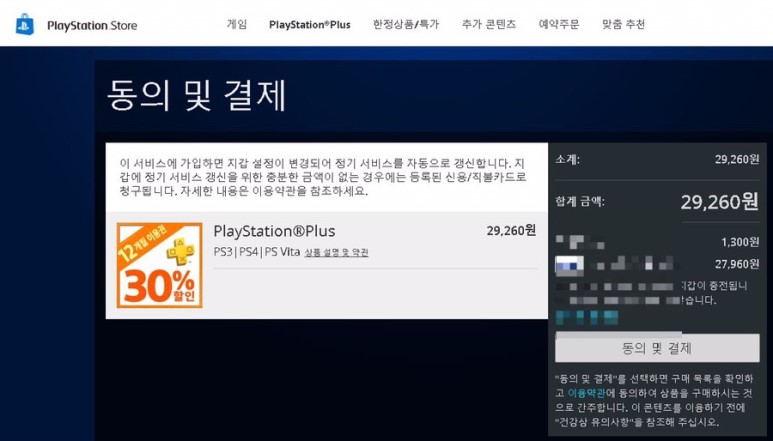
Task: Click the PlayStation®Plus product title
Action: [x=274, y=231]
